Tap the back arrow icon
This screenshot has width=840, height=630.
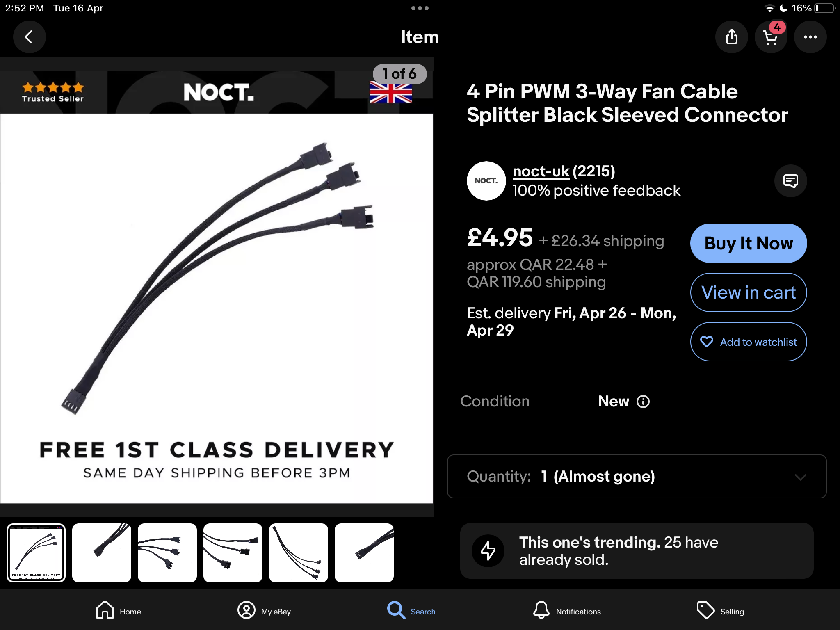tap(29, 37)
